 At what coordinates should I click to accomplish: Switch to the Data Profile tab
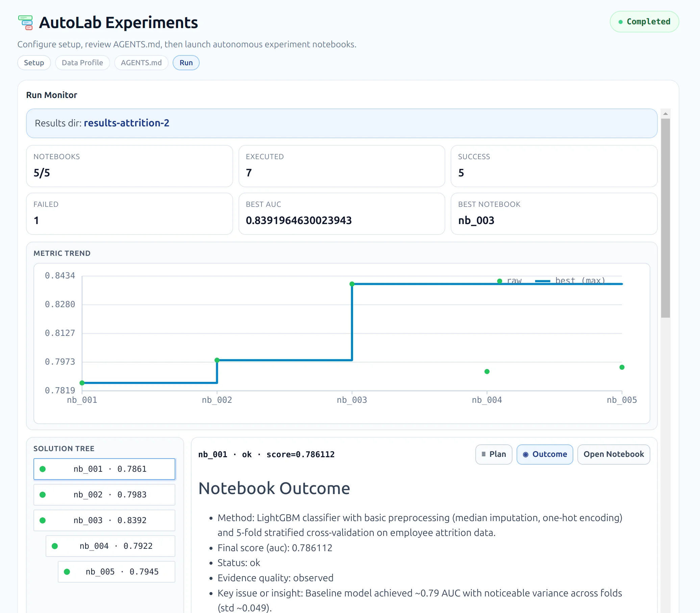pos(82,63)
